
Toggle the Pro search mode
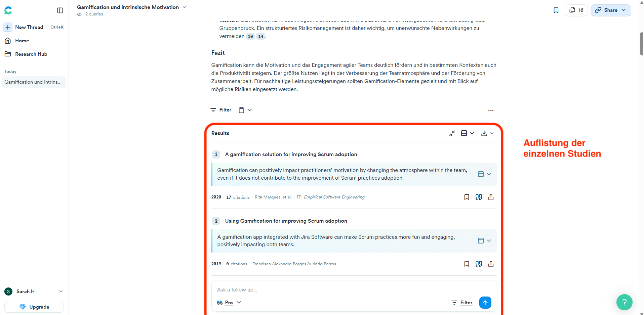tap(229, 303)
